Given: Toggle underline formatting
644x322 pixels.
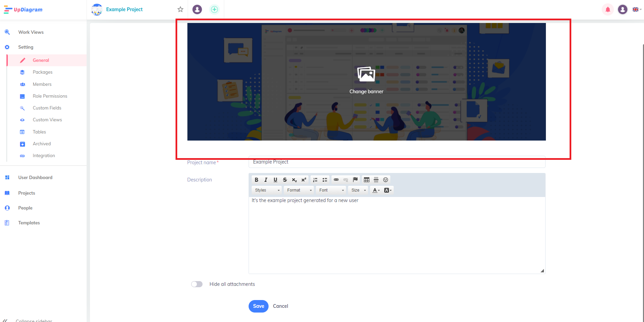Looking at the screenshot, I should click(x=275, y=180).
